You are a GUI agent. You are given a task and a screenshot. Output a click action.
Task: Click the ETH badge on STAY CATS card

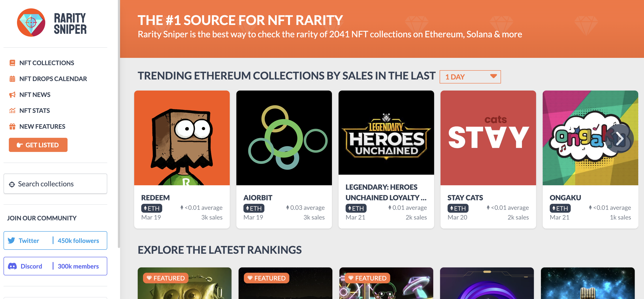click(458, 208)
